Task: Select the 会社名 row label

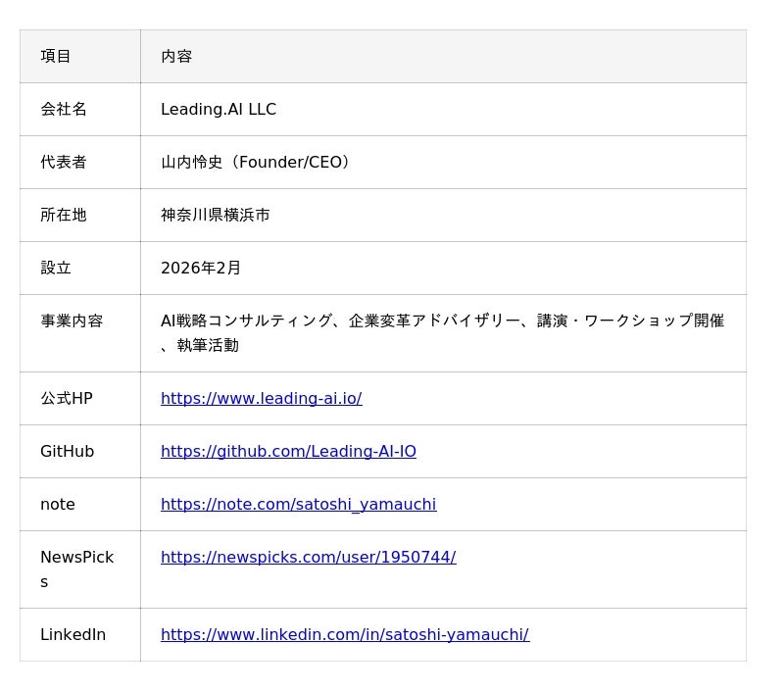Action: (64, 109)
